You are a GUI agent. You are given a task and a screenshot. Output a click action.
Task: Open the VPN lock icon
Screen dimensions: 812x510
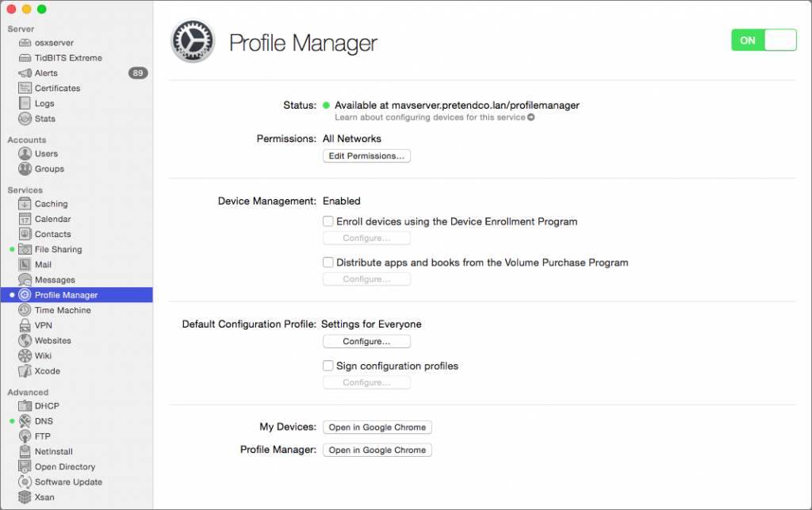pyautogui.click(x=25, y=325)
